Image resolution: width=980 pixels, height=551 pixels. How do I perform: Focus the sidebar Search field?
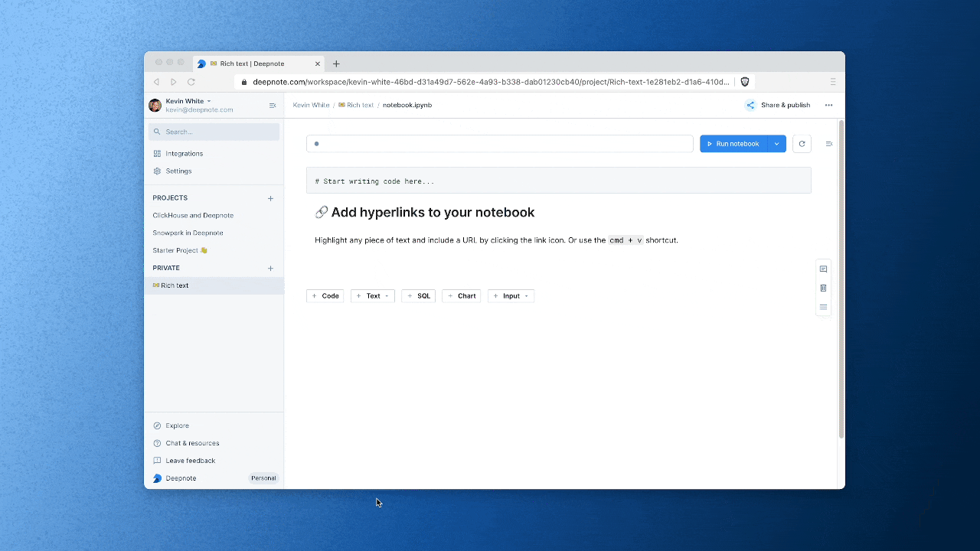point(214,132)
